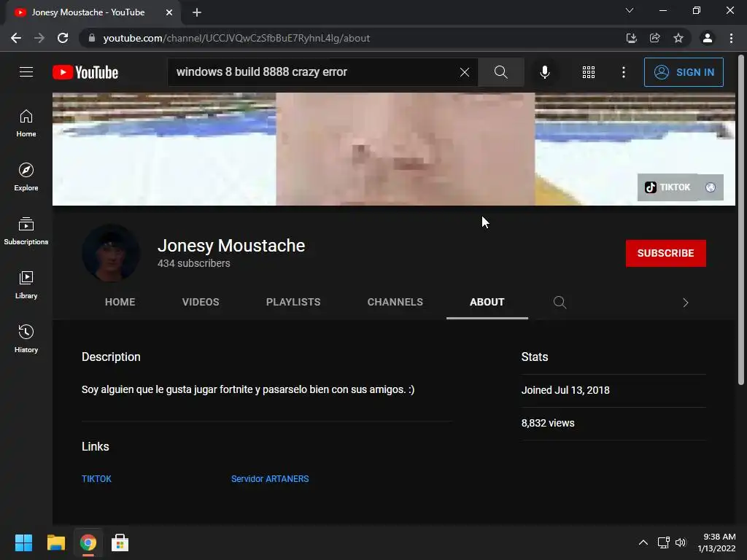Open Explore in sidebar
Viewport: 747px width, 560px height.
(x=26, y=177)
